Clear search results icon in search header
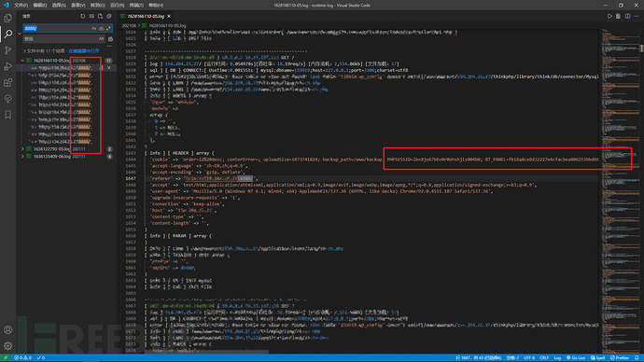644x362 pixels. [91, 16]
